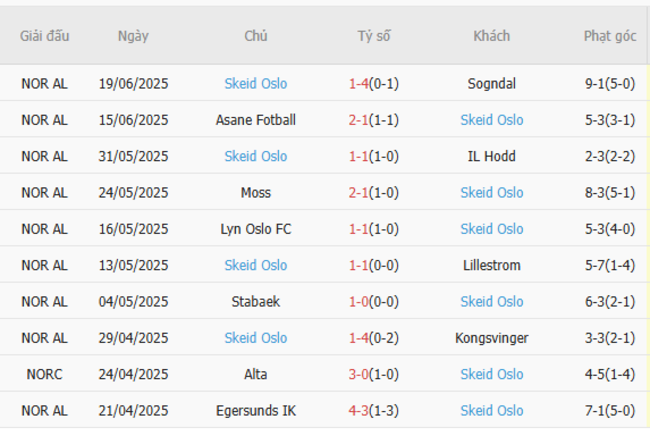The width and height of the screenshot is (650, 436).
Task: Click the Sogndal away team name
Action: [491, 84]
